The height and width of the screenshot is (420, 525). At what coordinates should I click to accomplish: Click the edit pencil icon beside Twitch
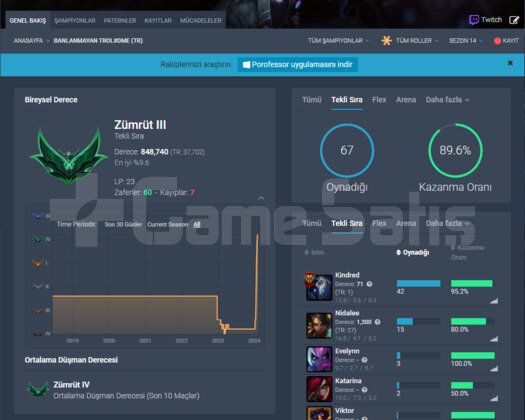tap(514, 20)
